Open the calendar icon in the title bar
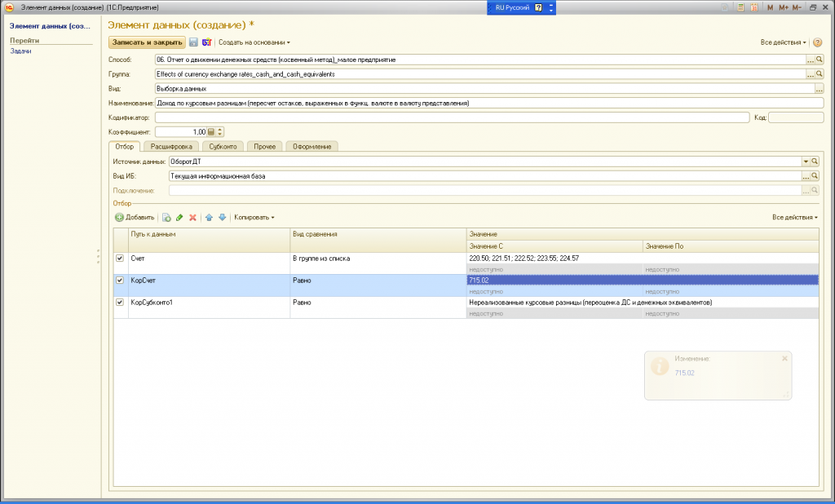Screen dimensions: 835x504 [x=754, y=7]
